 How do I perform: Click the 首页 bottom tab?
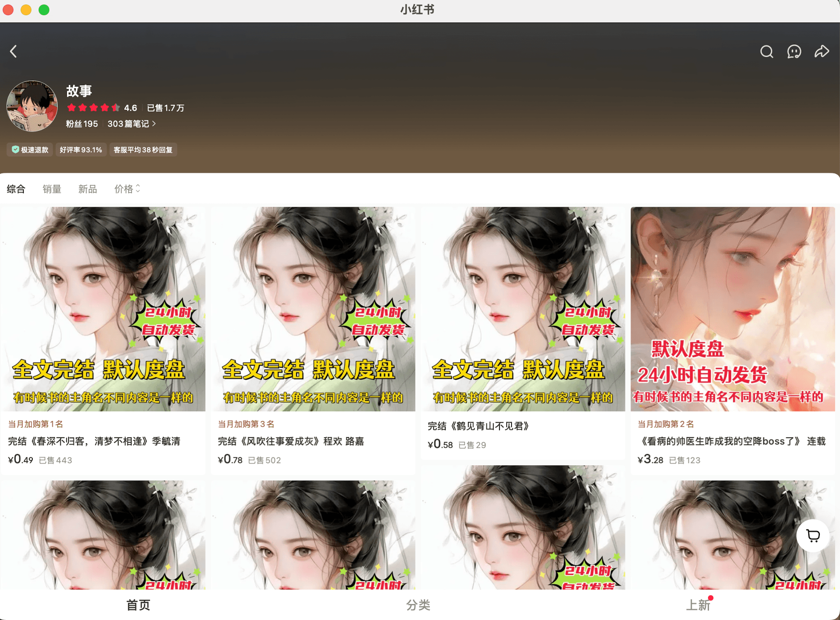tap(138, 605)
